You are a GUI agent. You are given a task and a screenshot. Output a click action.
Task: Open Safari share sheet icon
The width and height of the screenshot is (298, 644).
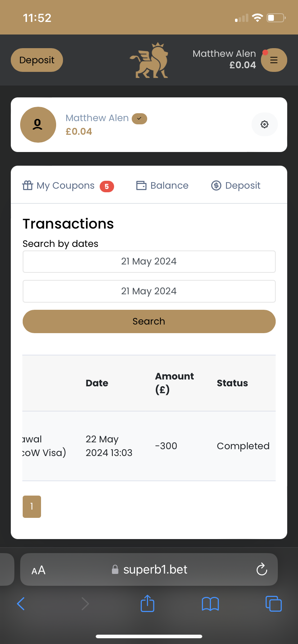tap(148, 603)
